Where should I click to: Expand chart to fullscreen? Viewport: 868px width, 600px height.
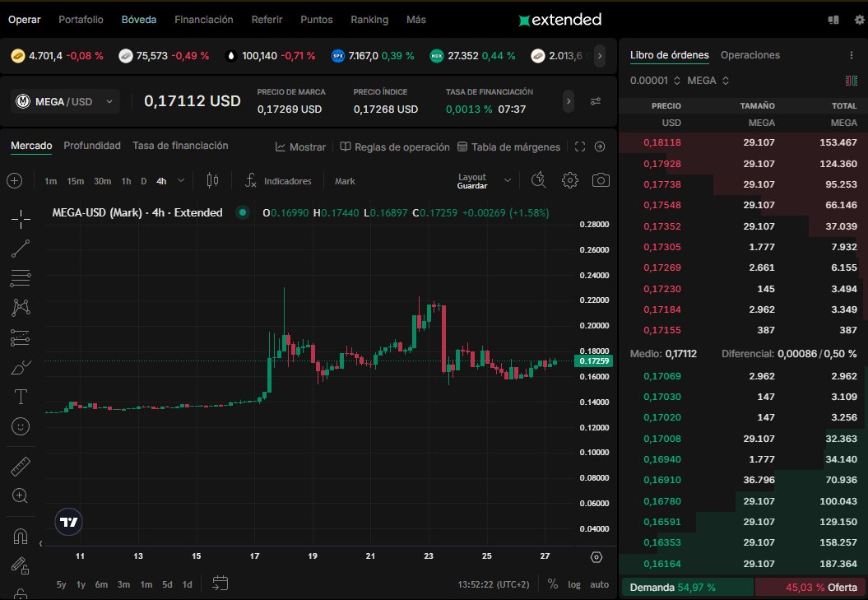pos(579,147)
